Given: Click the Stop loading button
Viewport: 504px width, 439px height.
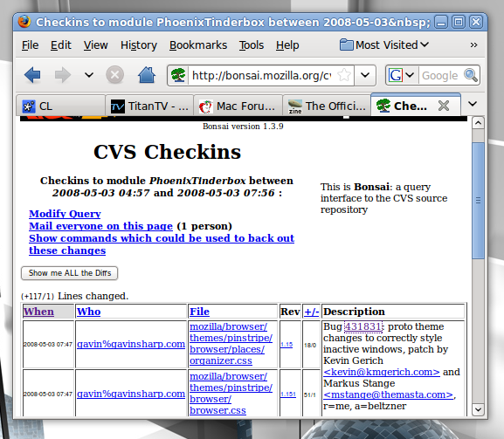Looking at the screenshot, I should pos(114,75).
